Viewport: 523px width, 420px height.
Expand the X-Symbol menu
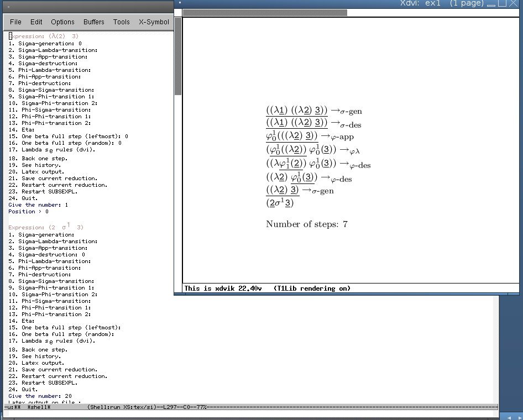point(154,22)
